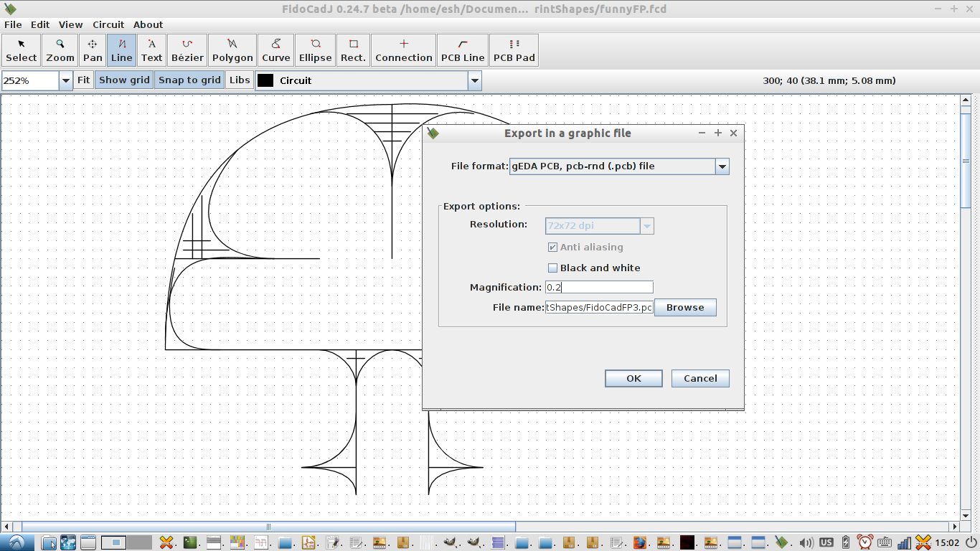Click inside the Magnification input field
980x551 pixels.
[x=599, y=287]
